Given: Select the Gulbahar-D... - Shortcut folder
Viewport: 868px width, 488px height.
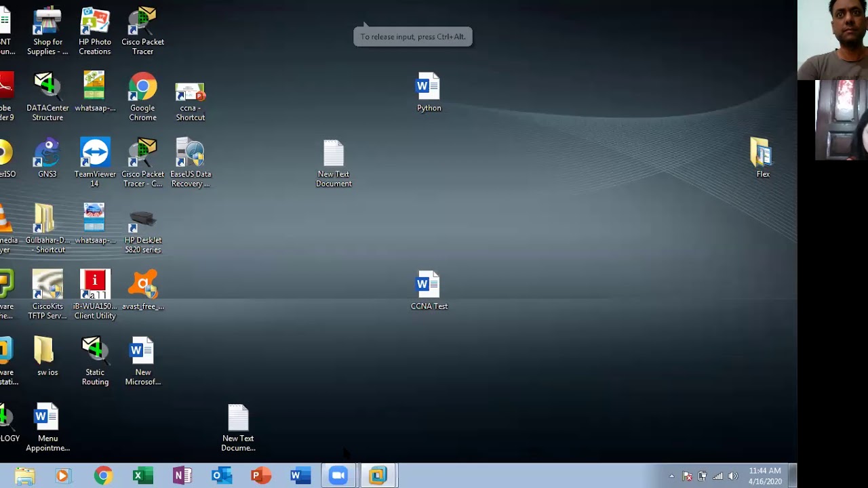Looking at the screenshot, I should (47, 229).
